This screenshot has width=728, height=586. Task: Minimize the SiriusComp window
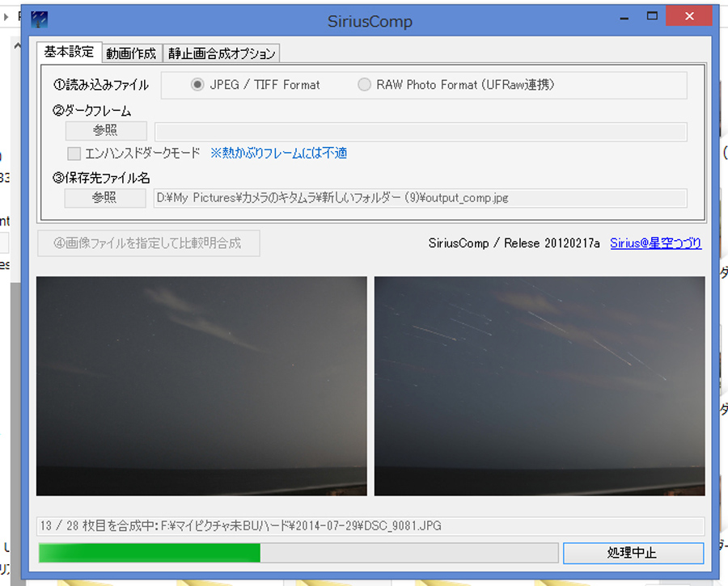(x=623, y=17)
